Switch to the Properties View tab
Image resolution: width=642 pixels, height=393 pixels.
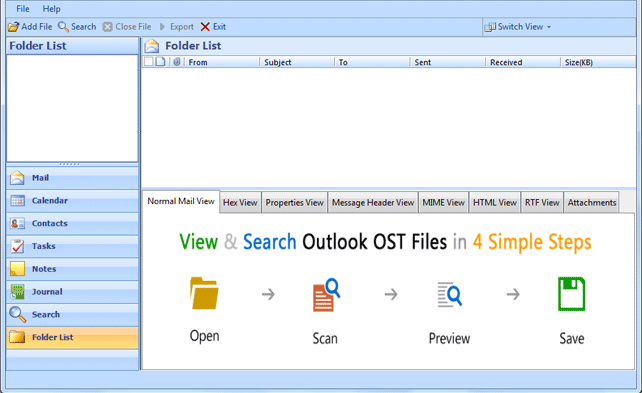(294, 203)
